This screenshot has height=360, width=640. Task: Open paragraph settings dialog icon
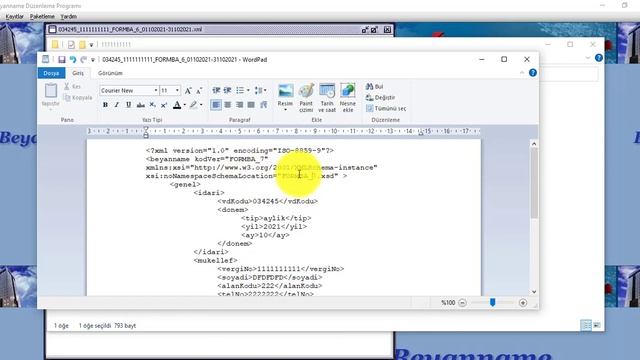coord(264,105)
